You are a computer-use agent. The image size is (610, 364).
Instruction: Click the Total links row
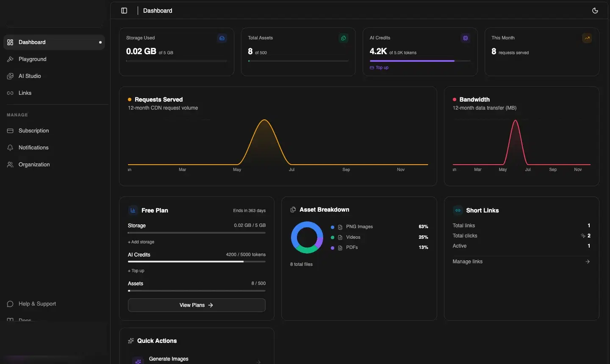521,226
